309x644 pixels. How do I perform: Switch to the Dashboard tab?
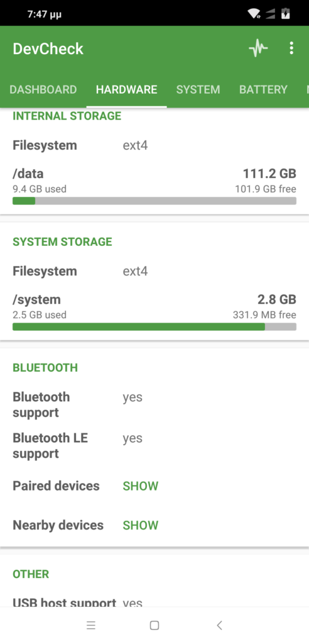tap(43, 89)
